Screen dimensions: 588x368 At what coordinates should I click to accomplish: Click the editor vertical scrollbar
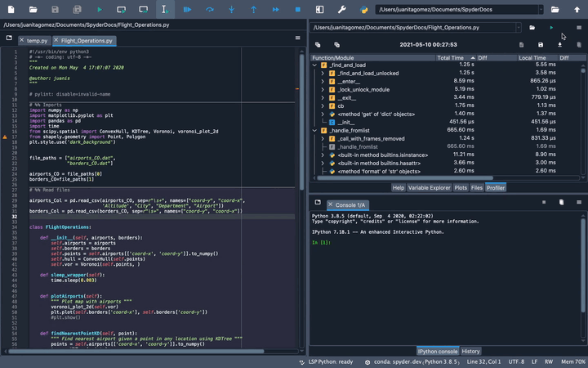point(302,122)
